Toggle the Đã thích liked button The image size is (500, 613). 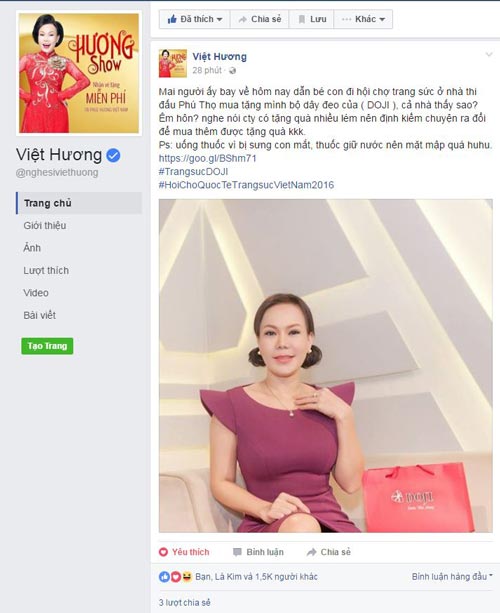click(x=195, y=19)
